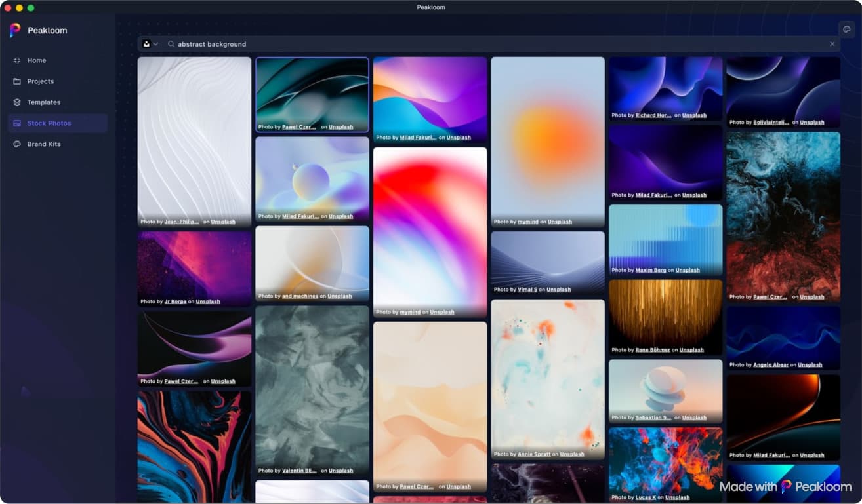Click the Stock Photos image icon
Screen dimensions: 862x504
click(17, 123)
